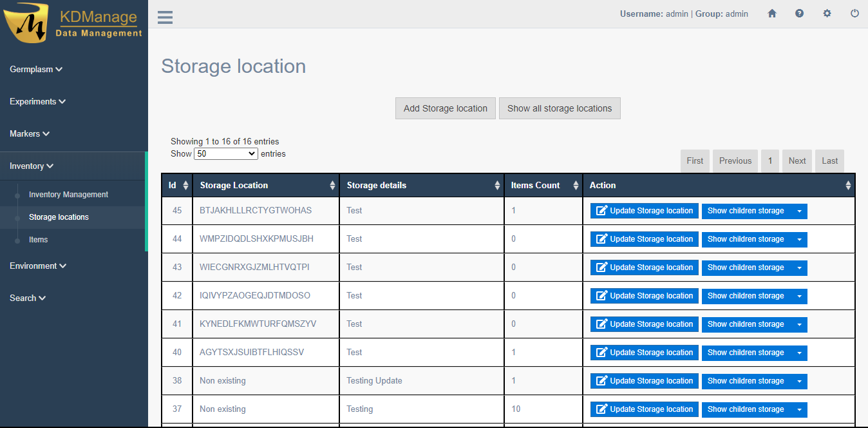
Task: Open dropdown arrow for row 45 actions
Action: (x=799, y=211)
